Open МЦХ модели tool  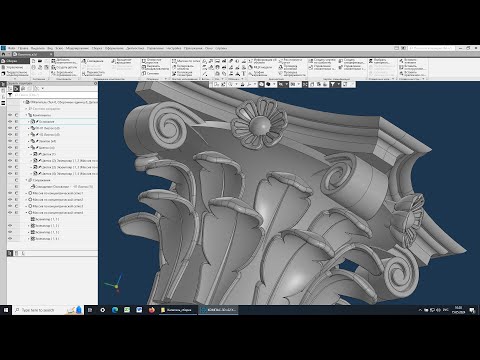click(x=261, y=67)
